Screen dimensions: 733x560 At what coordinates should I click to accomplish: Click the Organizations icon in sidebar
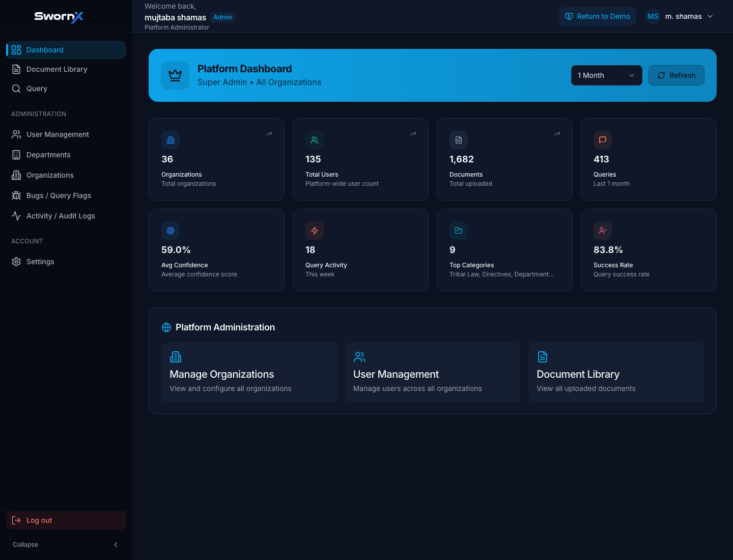click(x=16, y=175)
